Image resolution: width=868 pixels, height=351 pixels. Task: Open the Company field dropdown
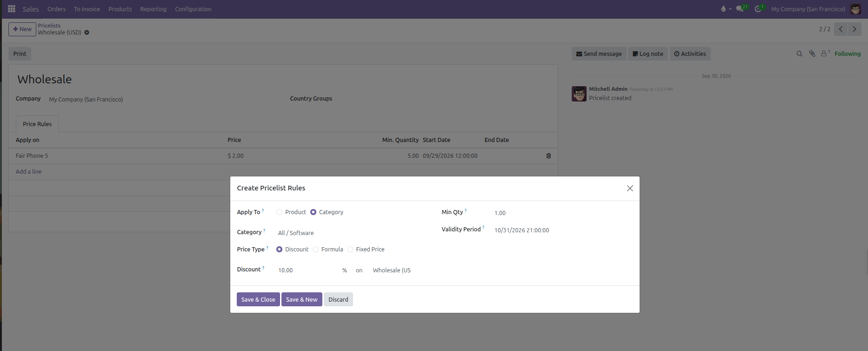(x=163, y=100)
